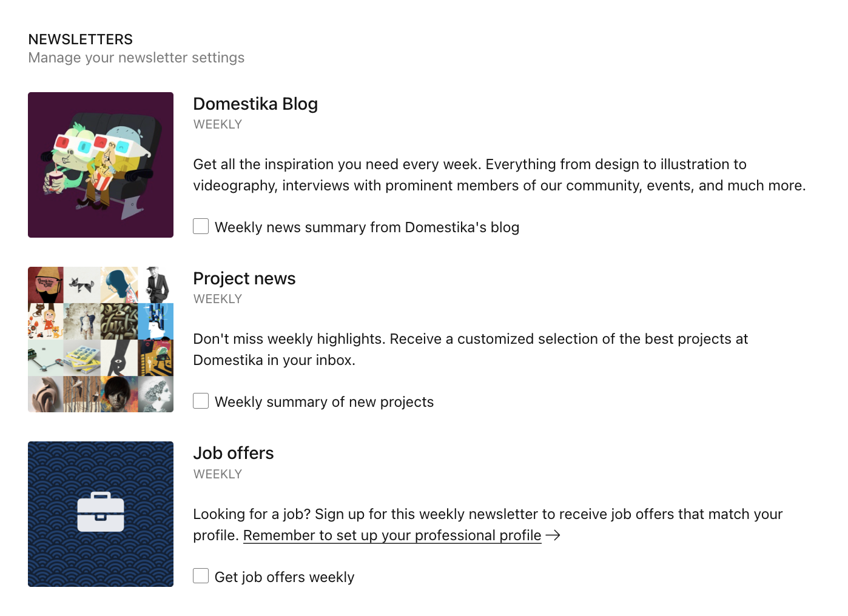The width and height of the screenshot is (848, 616).
Task: Click the WEEKLY label under Domestika Blog
Action: (x=218, y=124)
